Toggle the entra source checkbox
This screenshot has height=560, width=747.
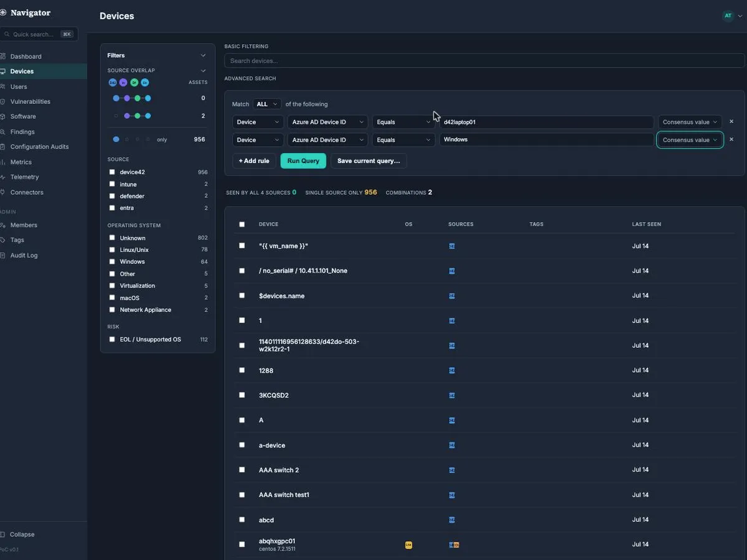(112, 208)
